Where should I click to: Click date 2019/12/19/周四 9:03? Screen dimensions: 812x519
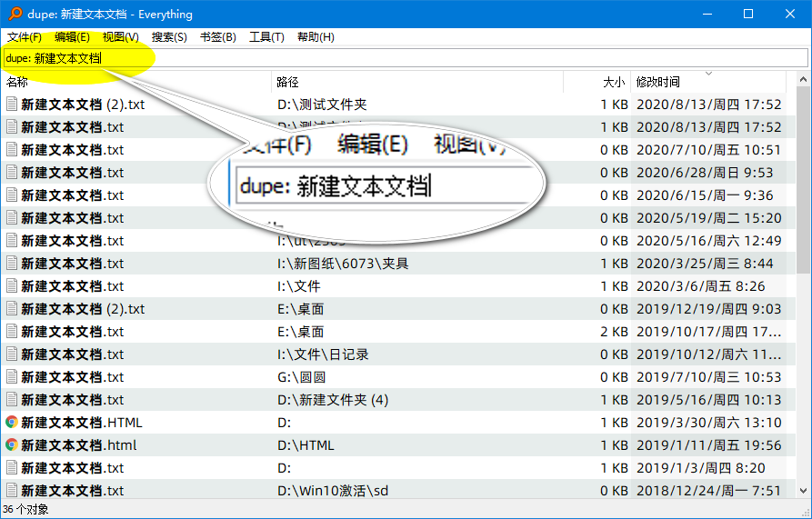pos(709,309)
